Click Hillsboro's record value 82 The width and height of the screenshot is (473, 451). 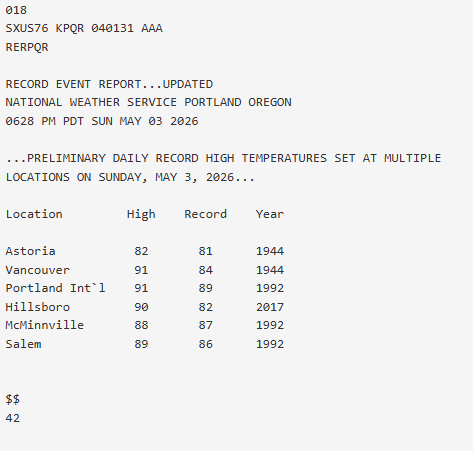(206, 307)
